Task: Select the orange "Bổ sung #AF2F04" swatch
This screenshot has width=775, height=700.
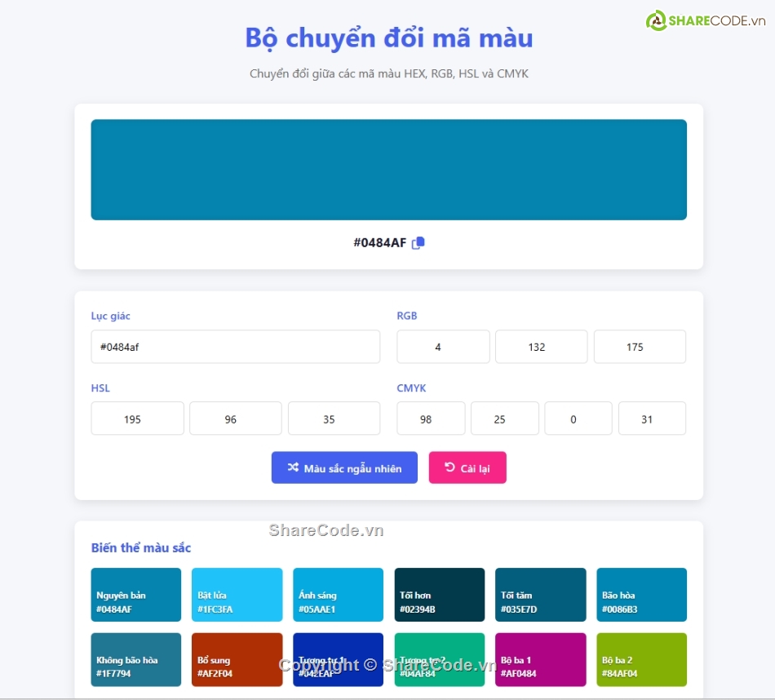Action: click(237, 659)
